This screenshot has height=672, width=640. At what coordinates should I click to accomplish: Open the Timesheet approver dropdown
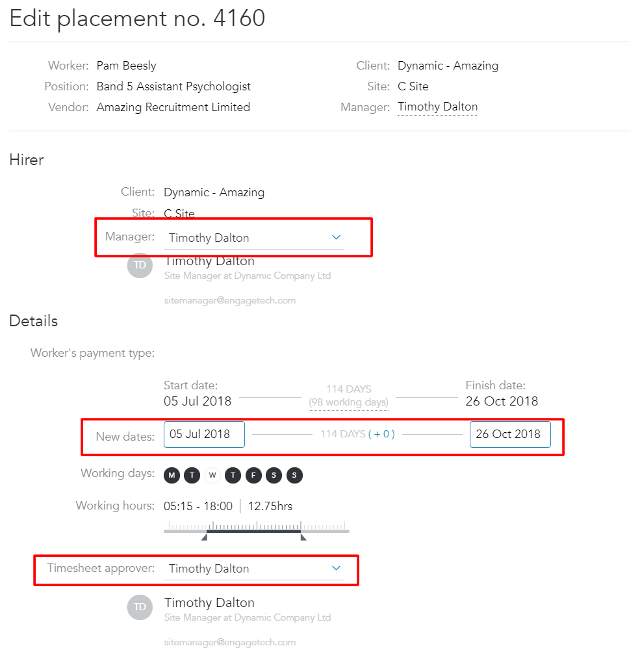coord(254,569)
